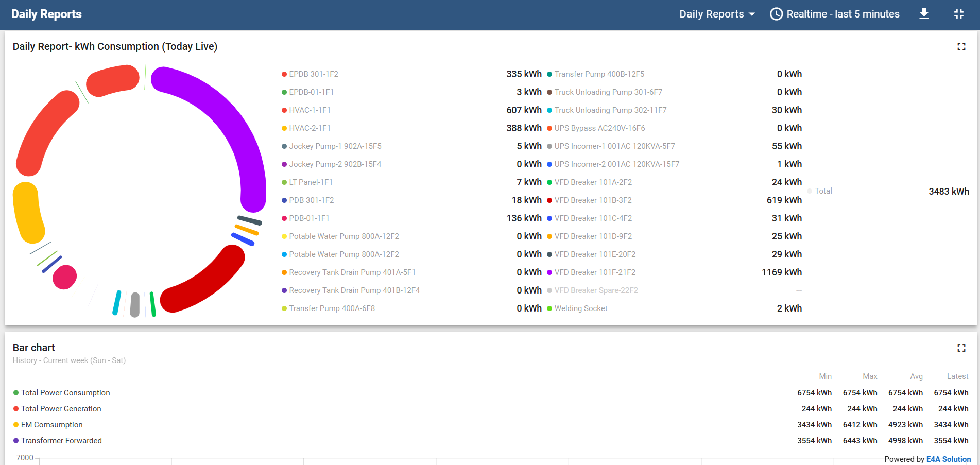The height and width of the screenshot is (465, 980).
Task: Select VFD Breaker 101F-21F2 legend entry
Action: [x=595, y=272]
